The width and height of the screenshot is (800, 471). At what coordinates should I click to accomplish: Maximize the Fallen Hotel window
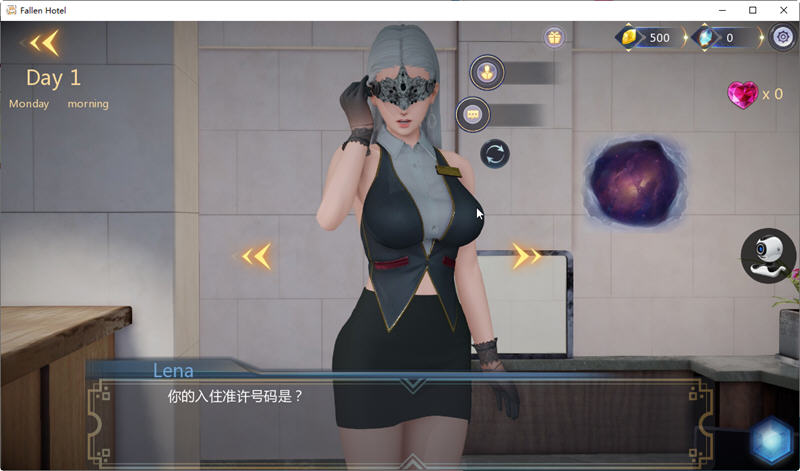click(x=753, y=10)
